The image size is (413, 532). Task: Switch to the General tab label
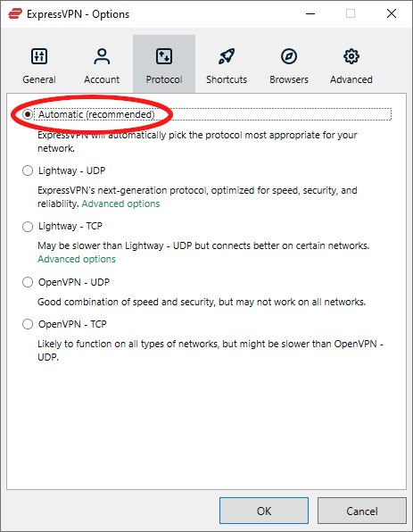tap(39, 79)
